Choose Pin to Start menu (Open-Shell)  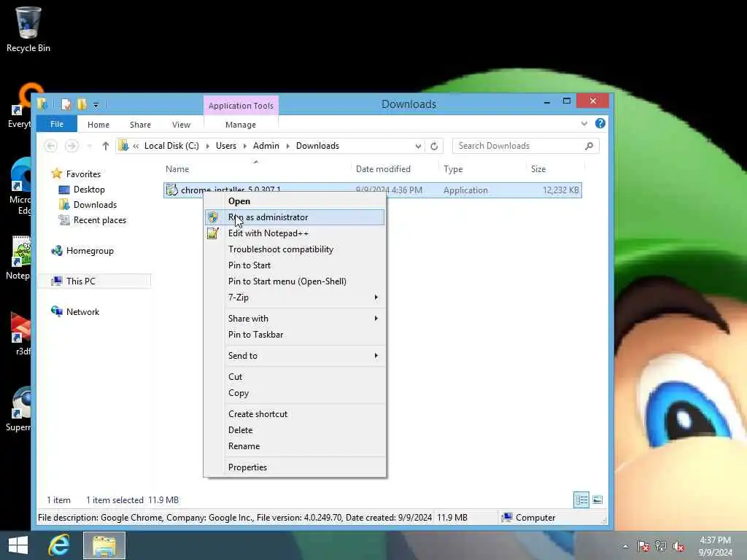[295, 281]
